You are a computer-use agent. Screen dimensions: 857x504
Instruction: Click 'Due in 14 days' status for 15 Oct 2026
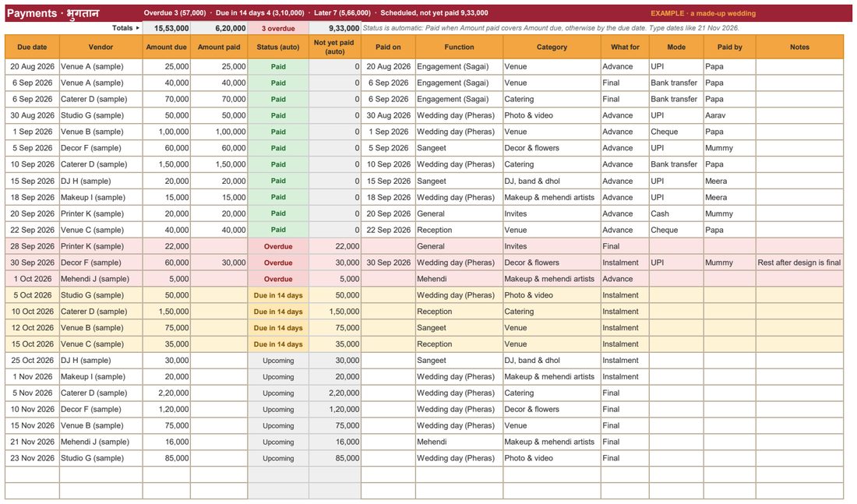point(278,344)
